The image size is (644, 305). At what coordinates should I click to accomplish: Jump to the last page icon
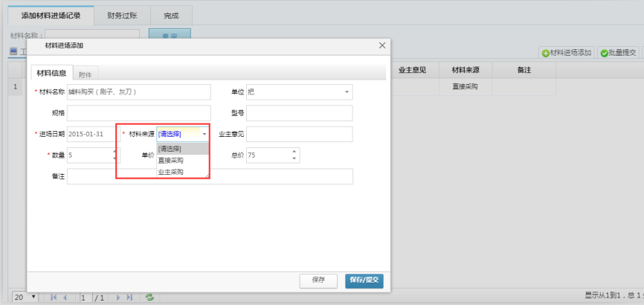pos(129,297)
